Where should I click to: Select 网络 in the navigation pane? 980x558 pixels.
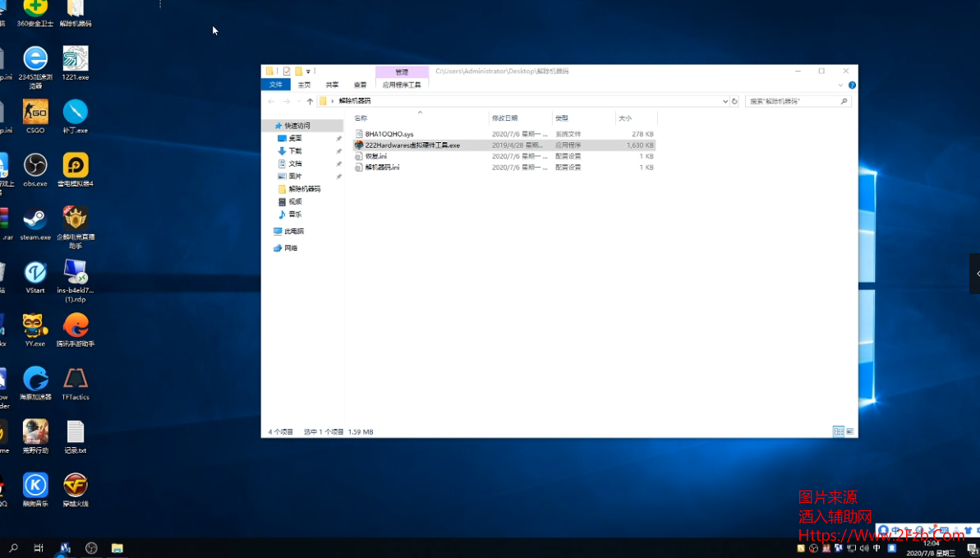click(292, 247)
